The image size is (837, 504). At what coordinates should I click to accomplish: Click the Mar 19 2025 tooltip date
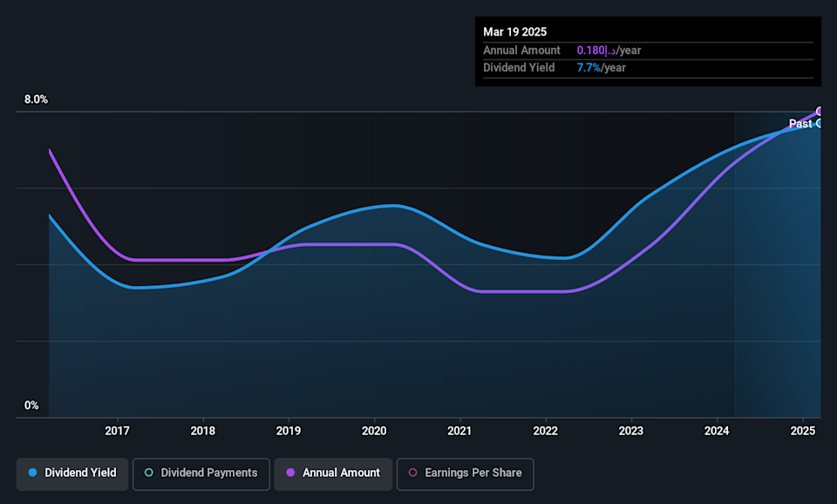515,32
